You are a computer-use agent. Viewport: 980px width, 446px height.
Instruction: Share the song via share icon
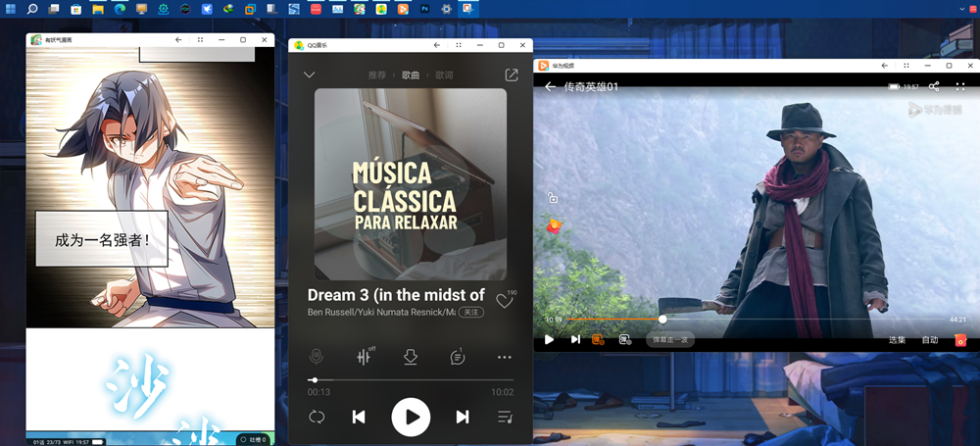[x=512, y=75]
